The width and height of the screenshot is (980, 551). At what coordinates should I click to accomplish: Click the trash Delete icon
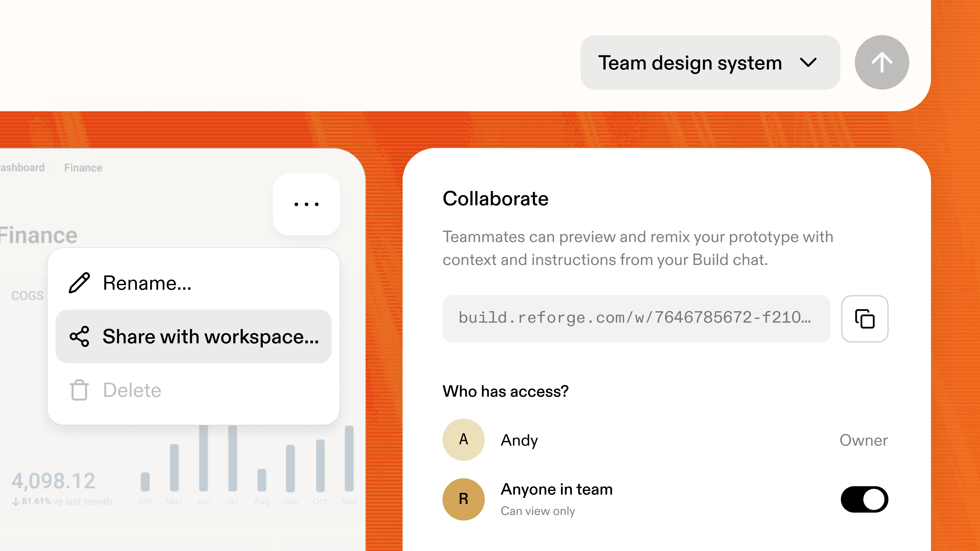coord(79,390)
